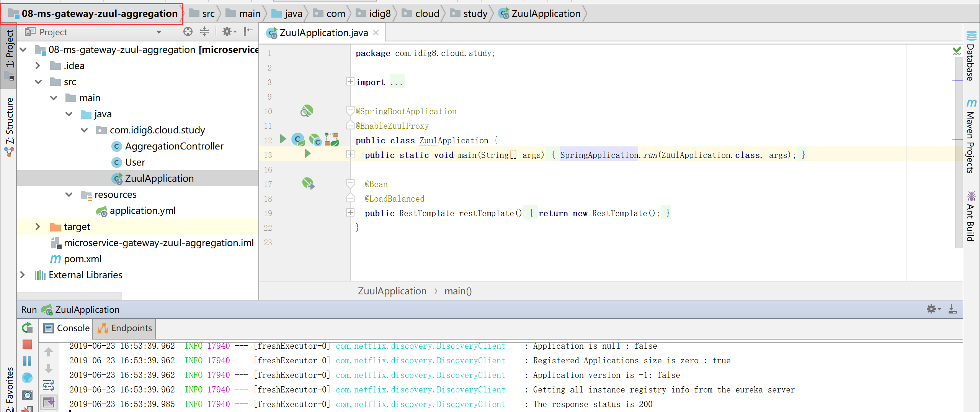980x412 pixels.
Task: Toggle pause output in Run console
Action: (27, 361)
